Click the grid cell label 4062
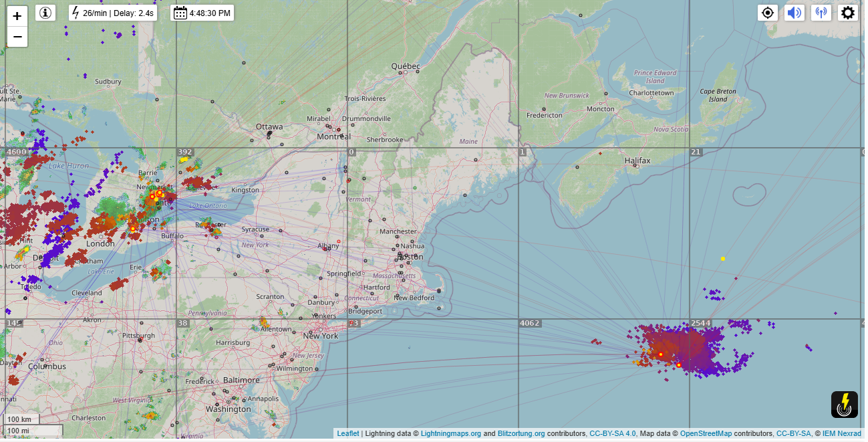The image size is (868, 442). 529,324
